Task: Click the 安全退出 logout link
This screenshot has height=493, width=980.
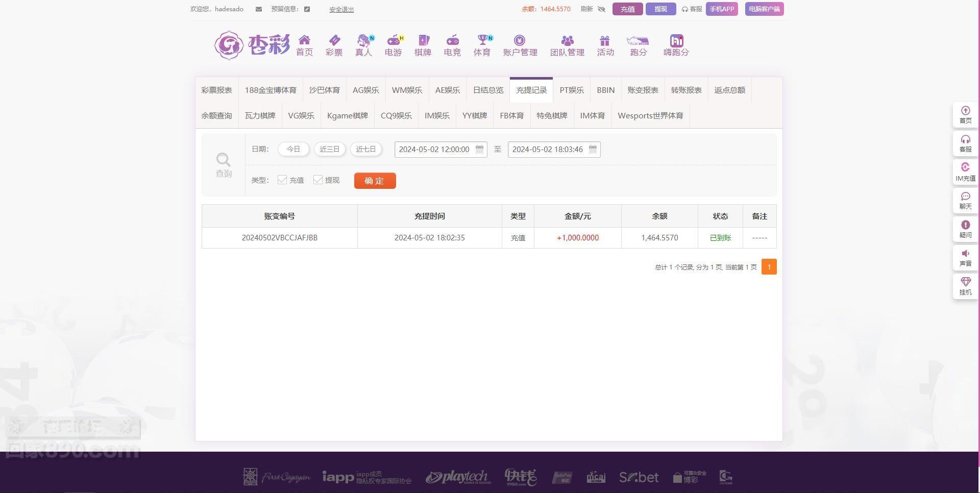Action: 341,10
